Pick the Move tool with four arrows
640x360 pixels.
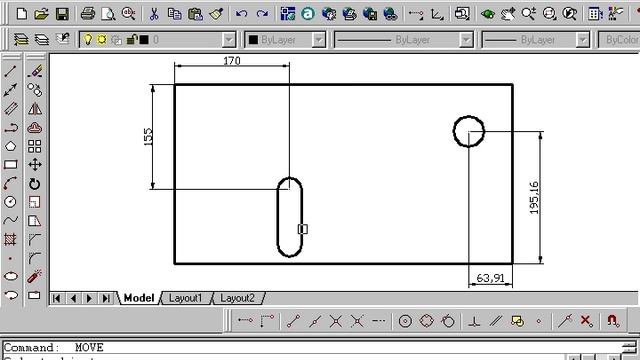35,165
